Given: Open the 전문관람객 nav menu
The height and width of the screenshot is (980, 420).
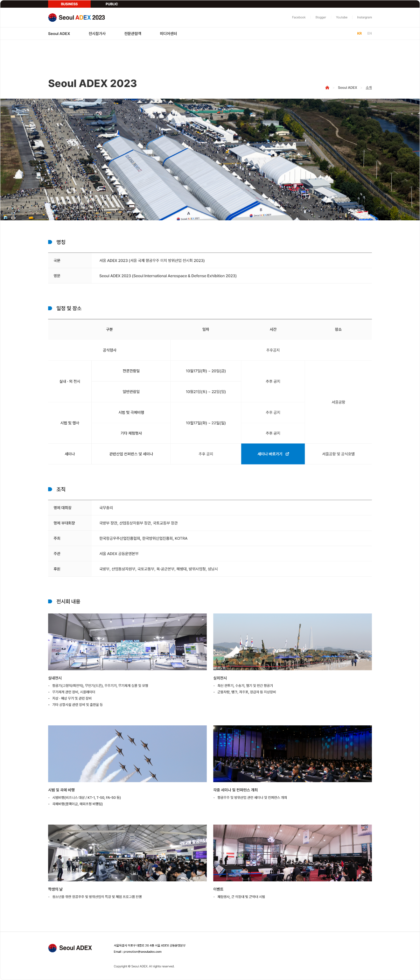Looking at the screenshot, I should 133,34.
